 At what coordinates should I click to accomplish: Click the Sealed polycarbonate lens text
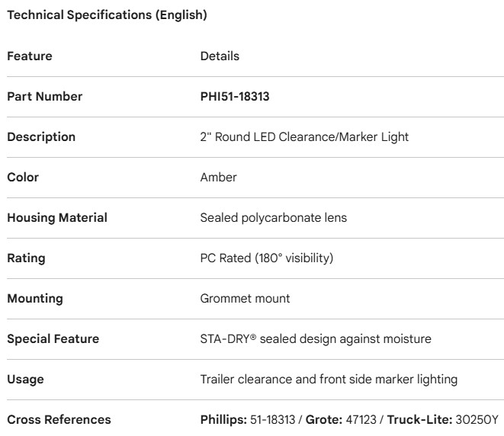click(273, 218)
